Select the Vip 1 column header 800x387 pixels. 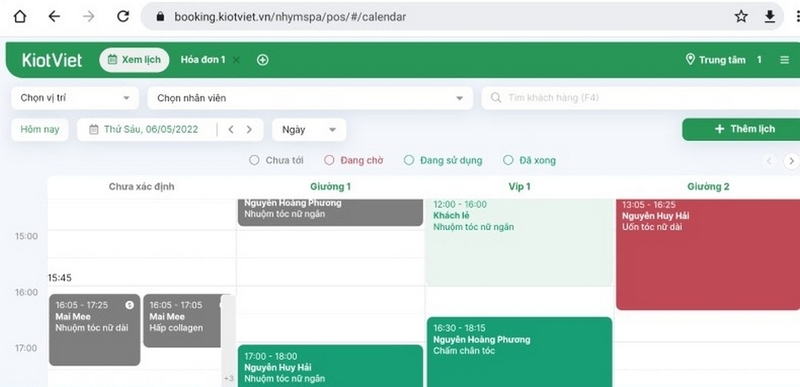tap(519, 187)
